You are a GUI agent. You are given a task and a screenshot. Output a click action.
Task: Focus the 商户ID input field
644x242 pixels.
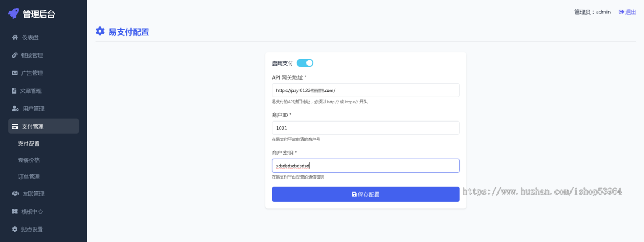coord(365,128)
